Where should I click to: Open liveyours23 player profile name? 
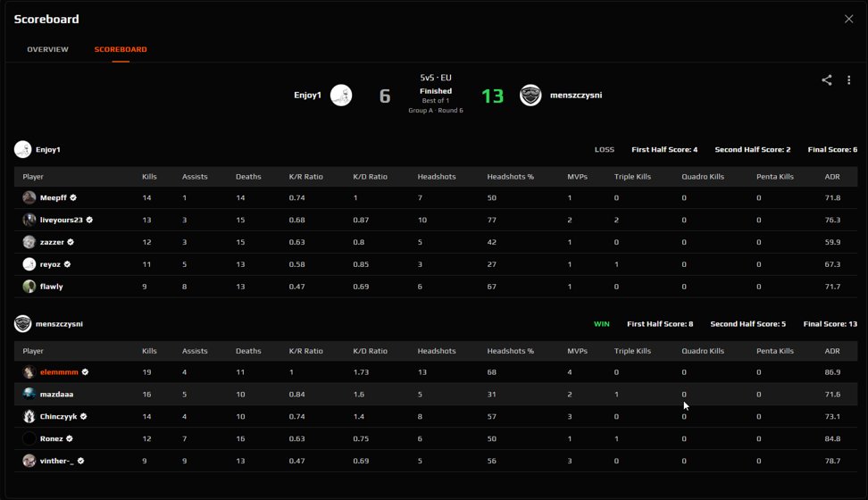tap(62, 220)
